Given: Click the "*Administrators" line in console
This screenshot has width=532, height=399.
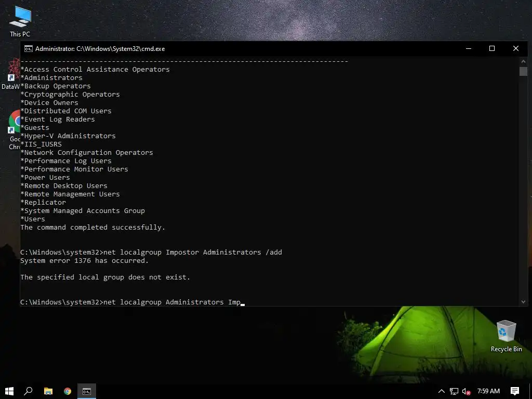Looking at the screenshot, I should click(x=51, y=78).
